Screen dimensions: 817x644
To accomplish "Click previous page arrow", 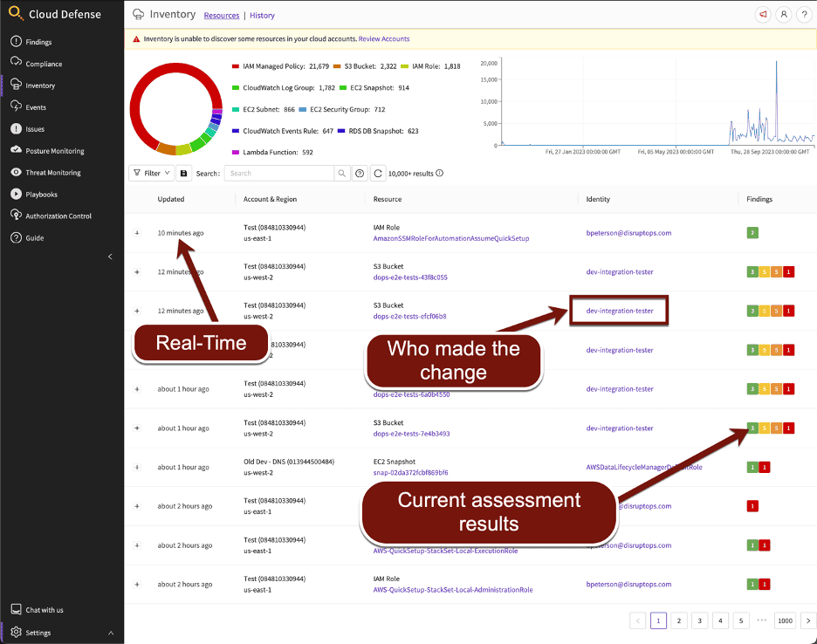I will coord(638,620).
